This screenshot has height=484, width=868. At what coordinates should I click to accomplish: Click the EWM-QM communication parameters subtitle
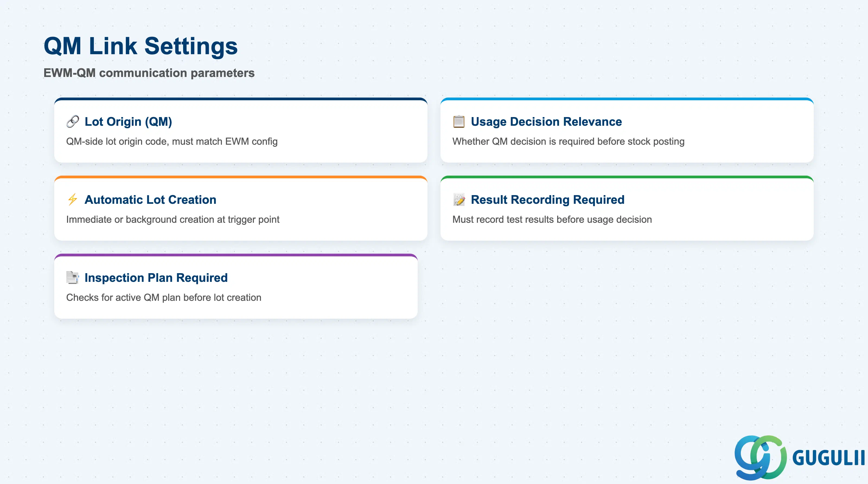[149, 73]
